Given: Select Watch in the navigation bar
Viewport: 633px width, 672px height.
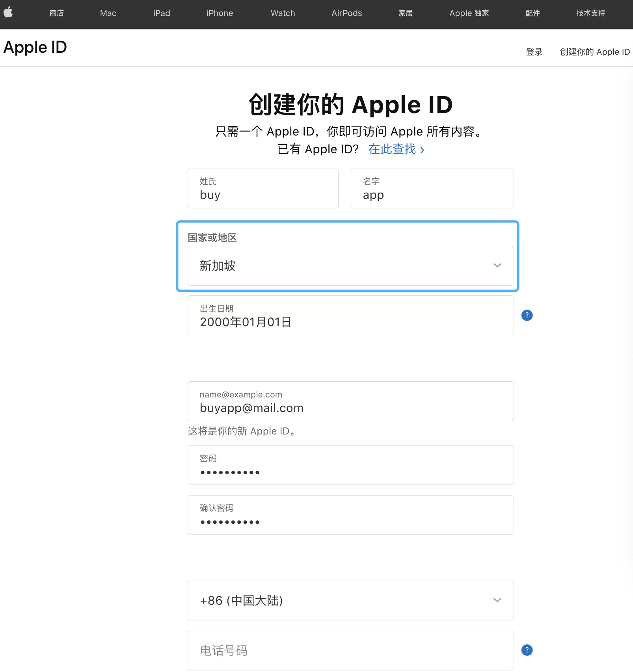Looking at the screenshot, I should [x=283, y=13].
